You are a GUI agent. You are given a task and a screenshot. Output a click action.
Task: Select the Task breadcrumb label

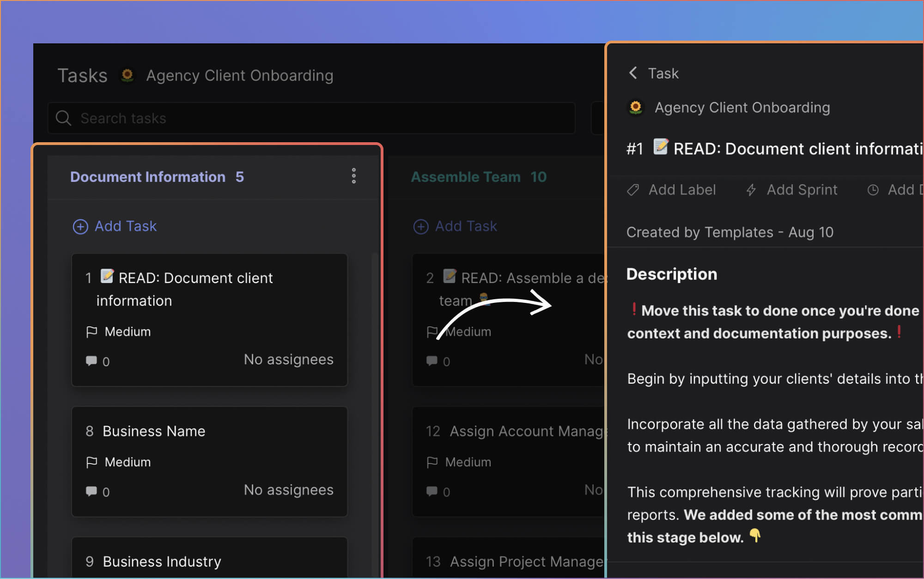tap(663, 73)
